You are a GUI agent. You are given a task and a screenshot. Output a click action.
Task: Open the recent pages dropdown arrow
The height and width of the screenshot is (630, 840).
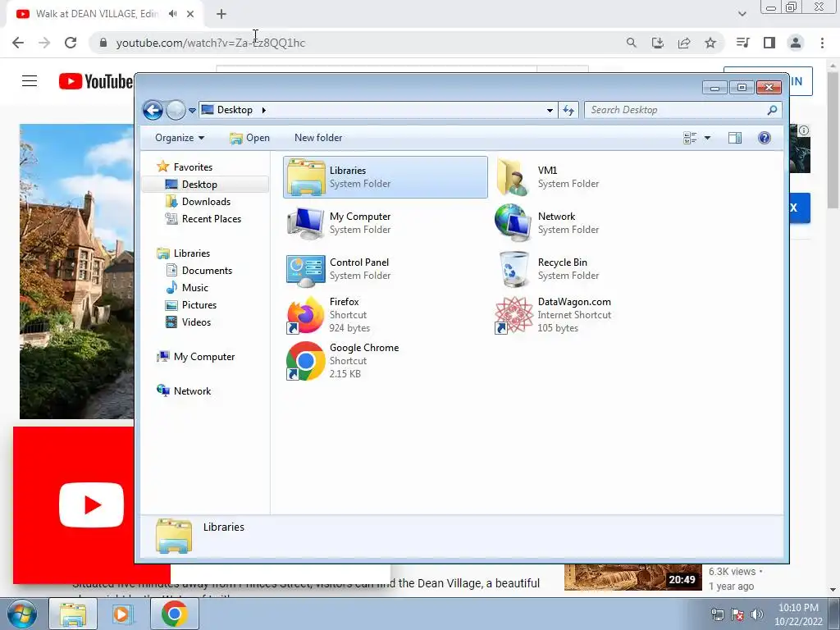tap(192, 111)
